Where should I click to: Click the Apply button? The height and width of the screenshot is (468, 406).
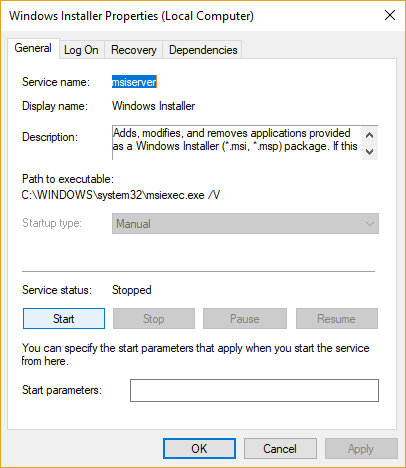[x=361, y=449]
